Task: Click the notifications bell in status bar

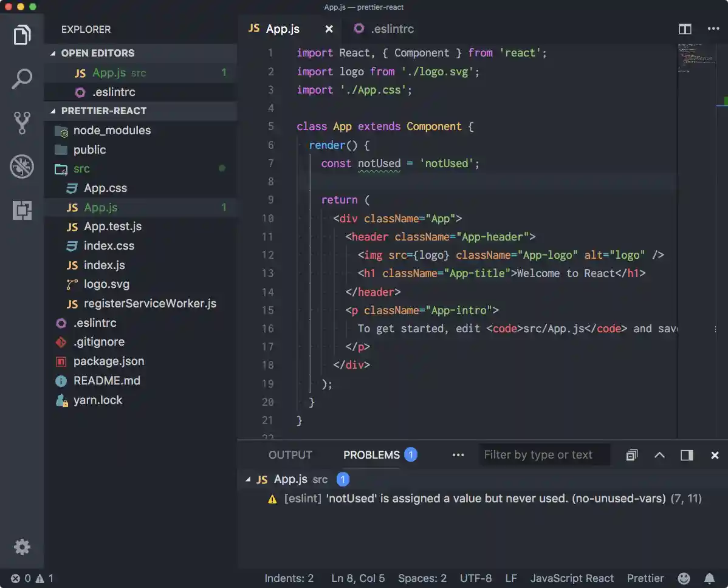Action: point(709,578)
